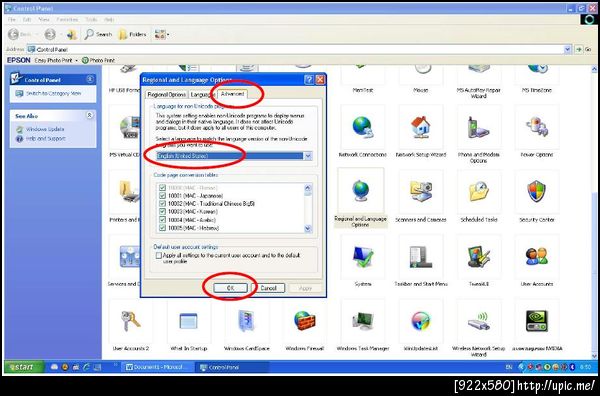Switch to Document1 Microsoft Word taskbar button
The width and height of the screenshot is (600, 396).
[x=158, y=367]
